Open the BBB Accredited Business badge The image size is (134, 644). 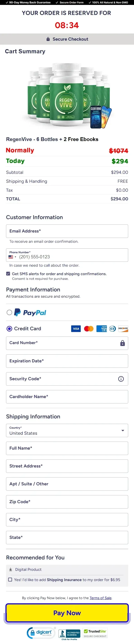coord(69,634)
